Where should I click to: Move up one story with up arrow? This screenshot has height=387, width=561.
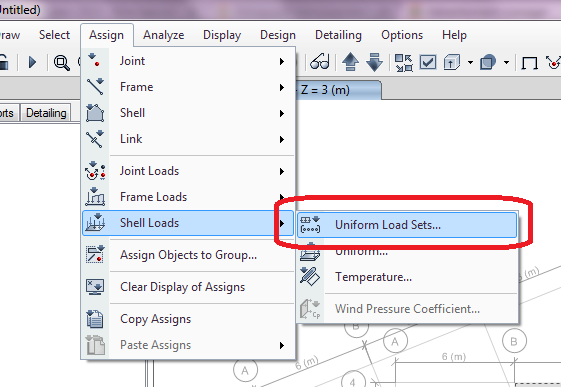coord(350,62)
